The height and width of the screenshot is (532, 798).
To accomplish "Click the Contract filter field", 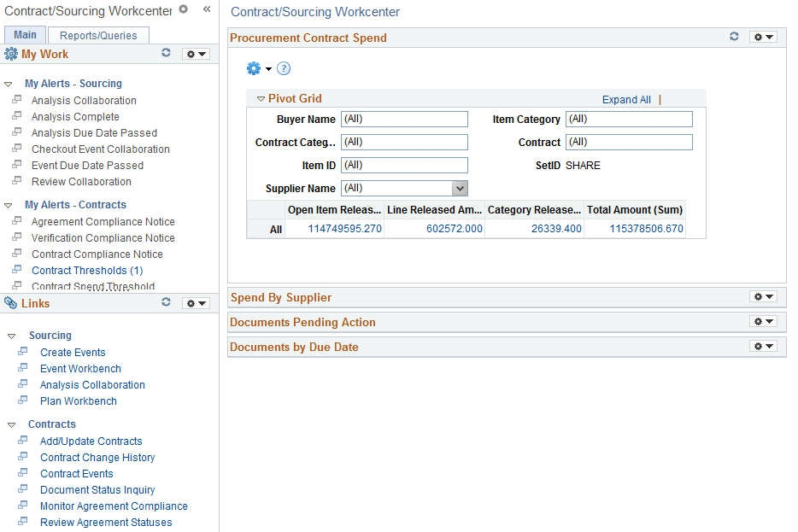I will coord(629,142).
